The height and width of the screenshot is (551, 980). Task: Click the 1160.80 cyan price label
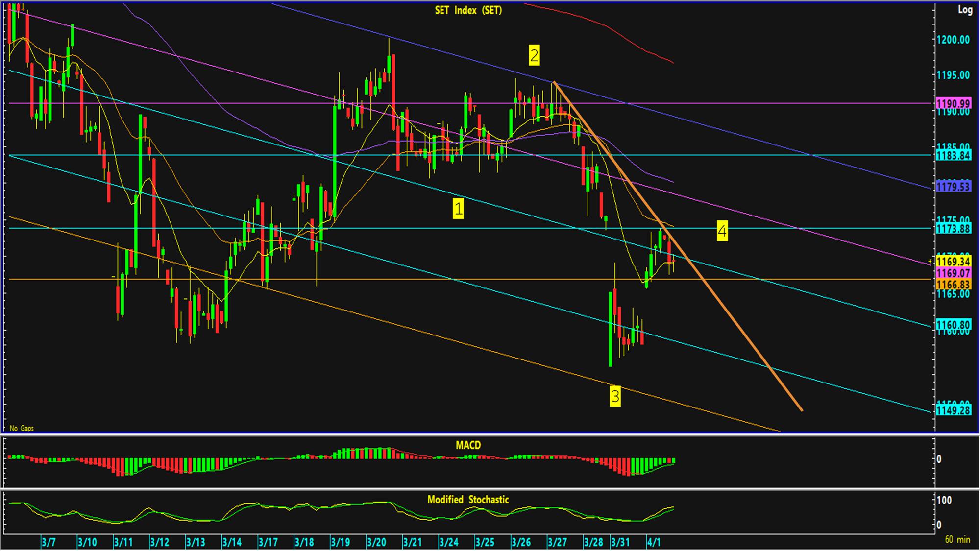click(x=954, y=325)
